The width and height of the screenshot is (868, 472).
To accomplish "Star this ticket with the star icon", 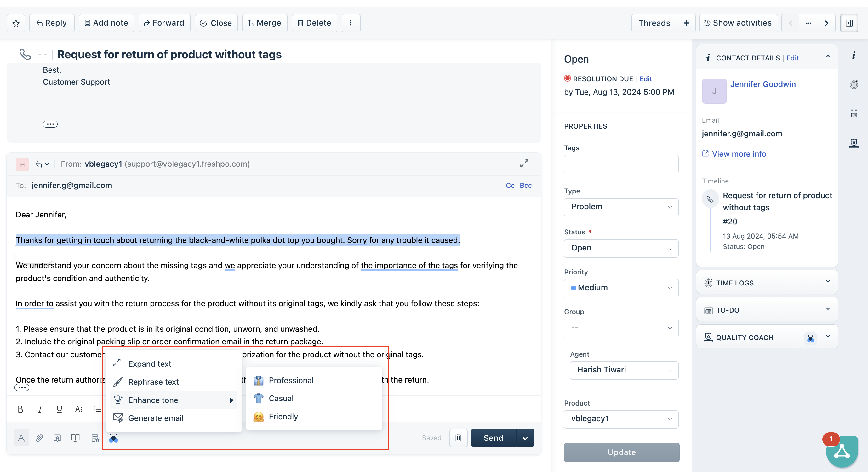I will (16, 23).
